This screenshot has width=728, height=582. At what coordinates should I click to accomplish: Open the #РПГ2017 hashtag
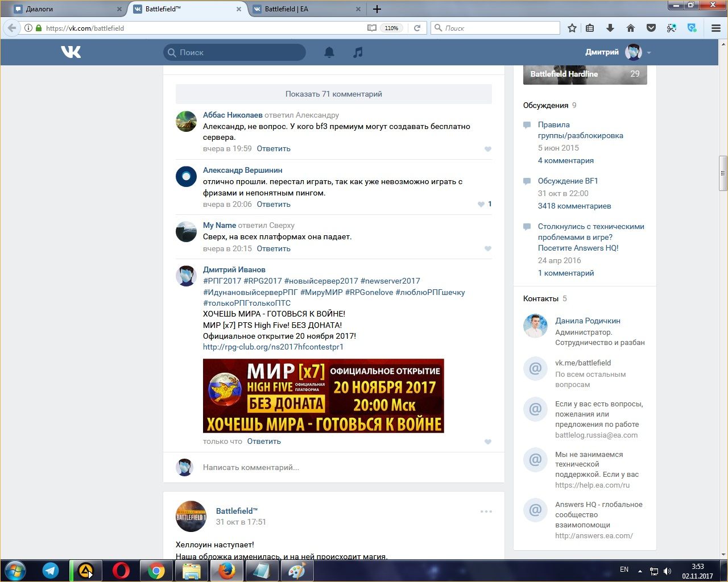(x=222, y=281)
